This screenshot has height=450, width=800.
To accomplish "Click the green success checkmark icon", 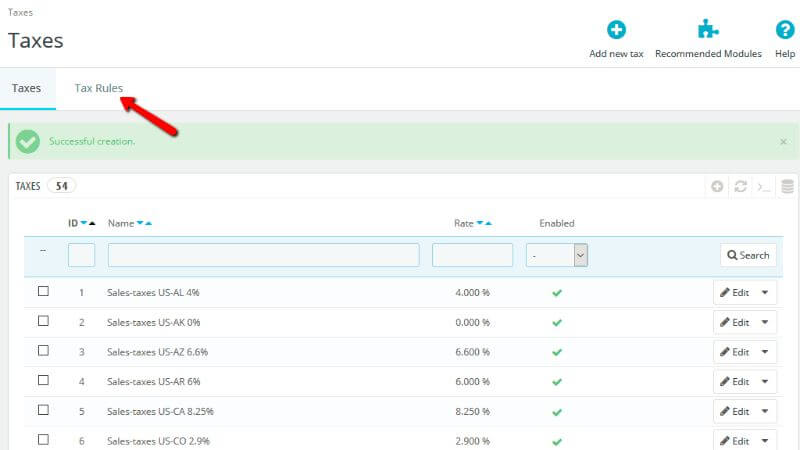I will click(x=28, y=142).
